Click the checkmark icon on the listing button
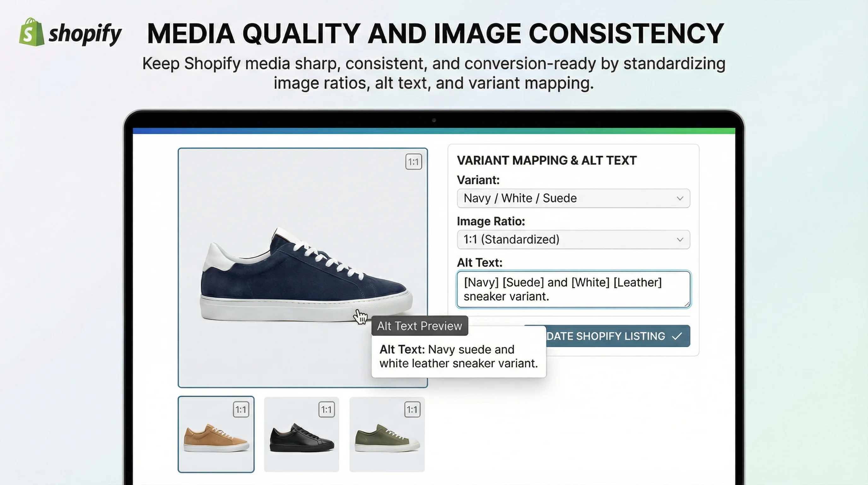Screen dimensions: 868x485 point(677,336)
